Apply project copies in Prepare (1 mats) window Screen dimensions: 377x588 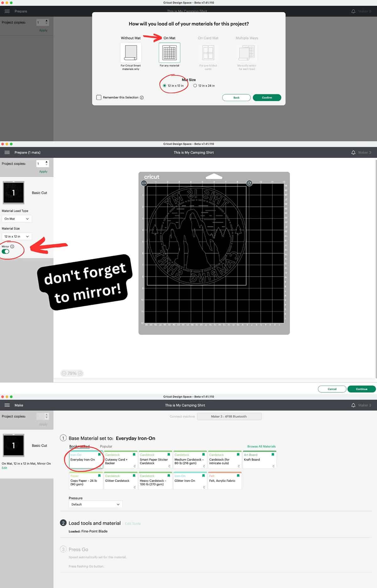(43, 172)
